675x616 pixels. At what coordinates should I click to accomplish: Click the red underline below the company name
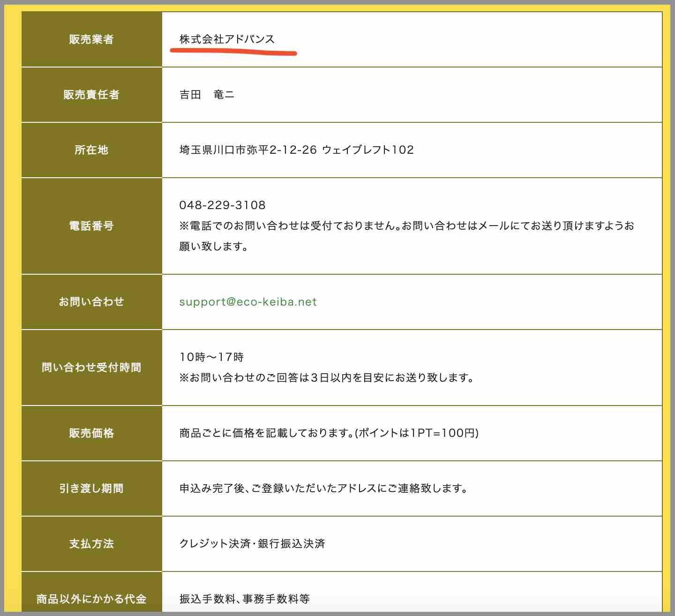coord(233,51)
